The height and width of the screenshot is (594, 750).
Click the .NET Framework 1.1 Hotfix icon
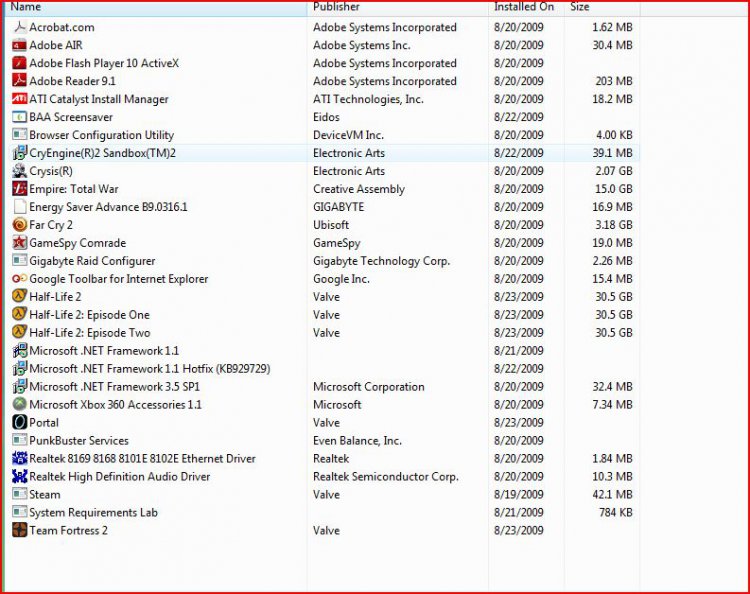coord(20,369)
